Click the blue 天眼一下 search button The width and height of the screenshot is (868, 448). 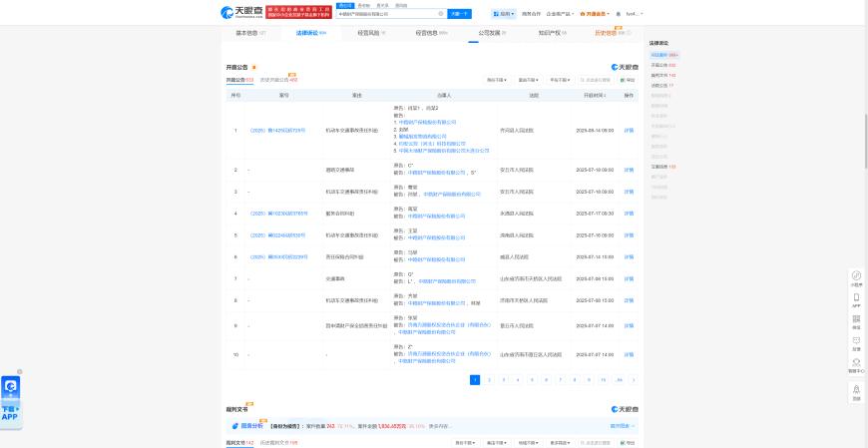click(x=460, y=14)
